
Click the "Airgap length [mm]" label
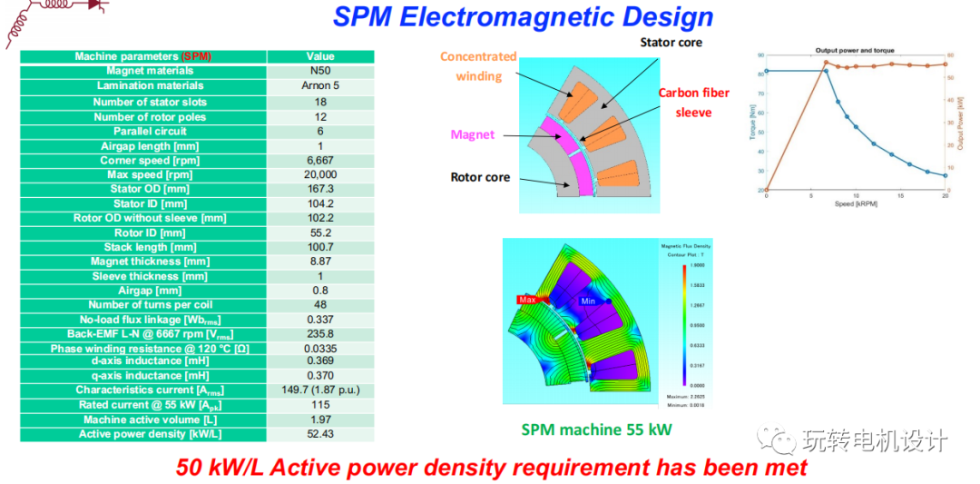click(x=150, y=146)
